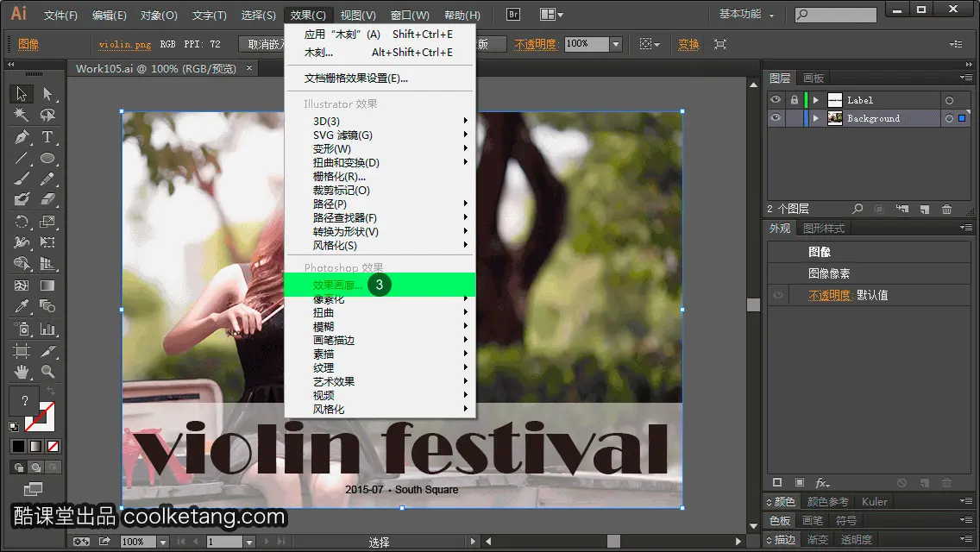Select the Artboard tool
980x552 pixels.
pos(22,351)
